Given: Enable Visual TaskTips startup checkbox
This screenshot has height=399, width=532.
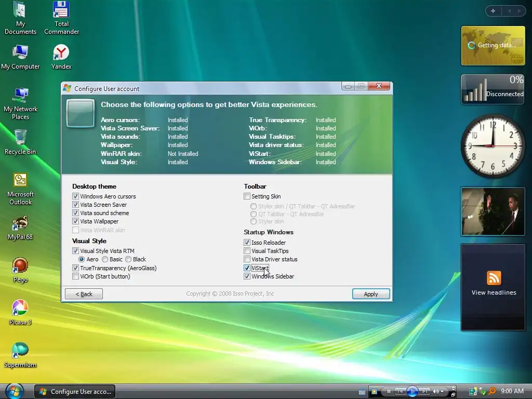Looking at the screenshot, I should (x=247, y=251).
